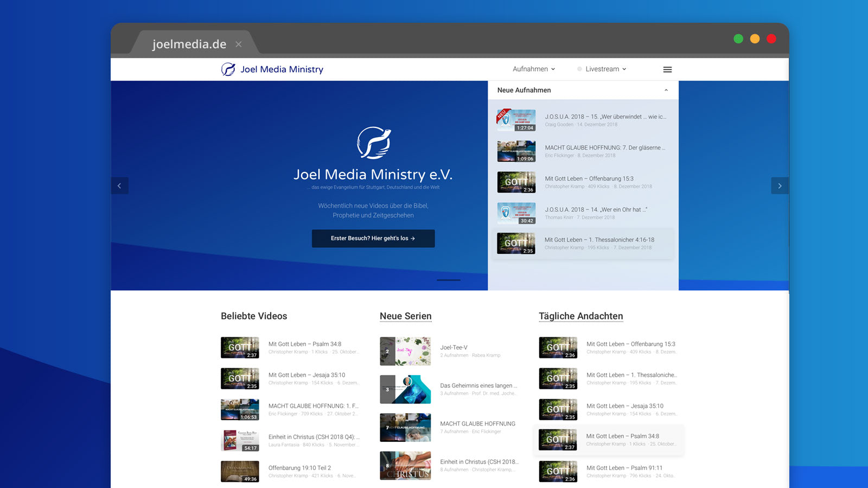Click the Offenbarung 19:10 Teil 2 thumbnail

240,471
